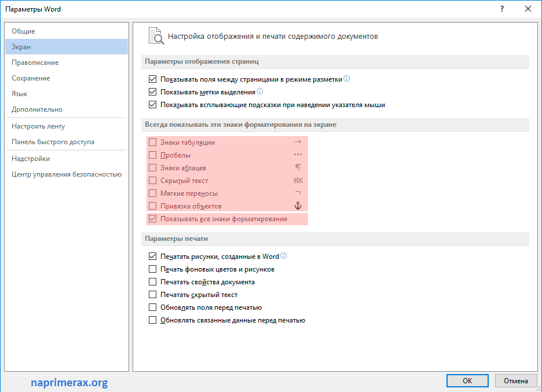Enable the tab characters checkbox

click(x=153, y=142)
